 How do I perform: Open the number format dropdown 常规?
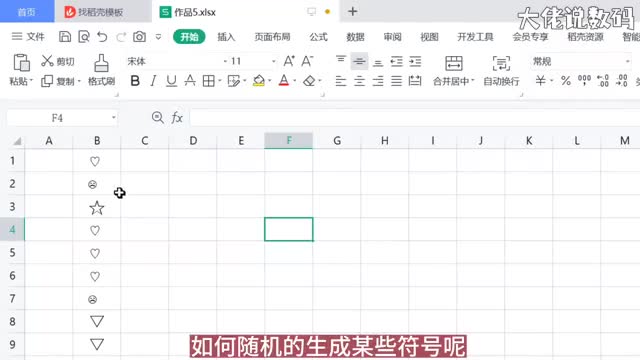[628, 62]
